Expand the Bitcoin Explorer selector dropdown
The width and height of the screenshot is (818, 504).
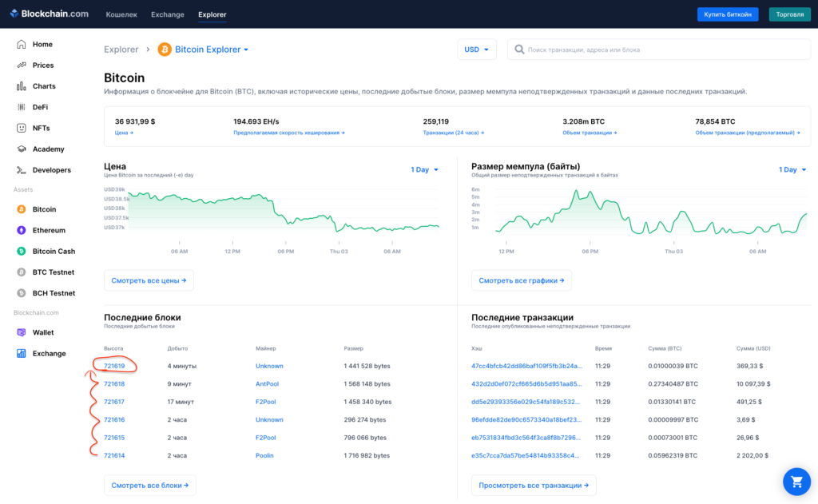pos(211,50)
